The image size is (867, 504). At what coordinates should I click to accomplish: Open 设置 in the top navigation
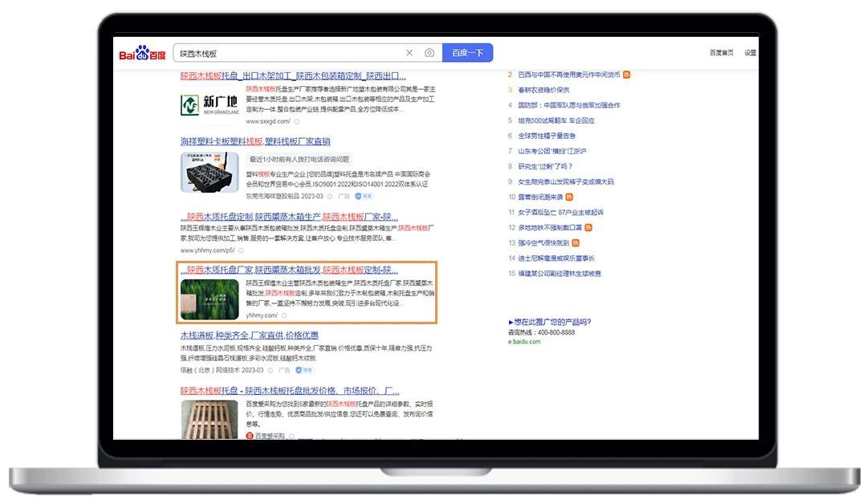[750, 53]
